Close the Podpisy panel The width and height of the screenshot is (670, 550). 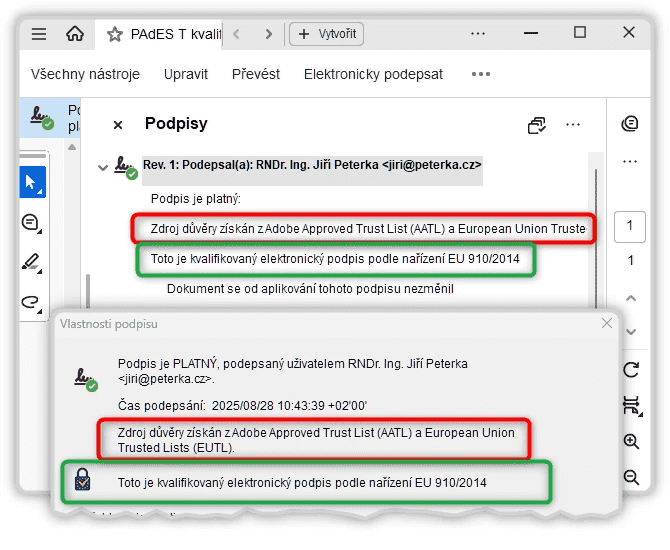[x=118, y=125]
